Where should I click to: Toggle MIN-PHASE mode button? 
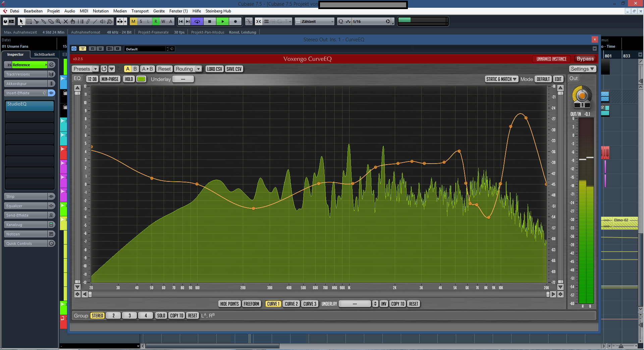[110, 79]
